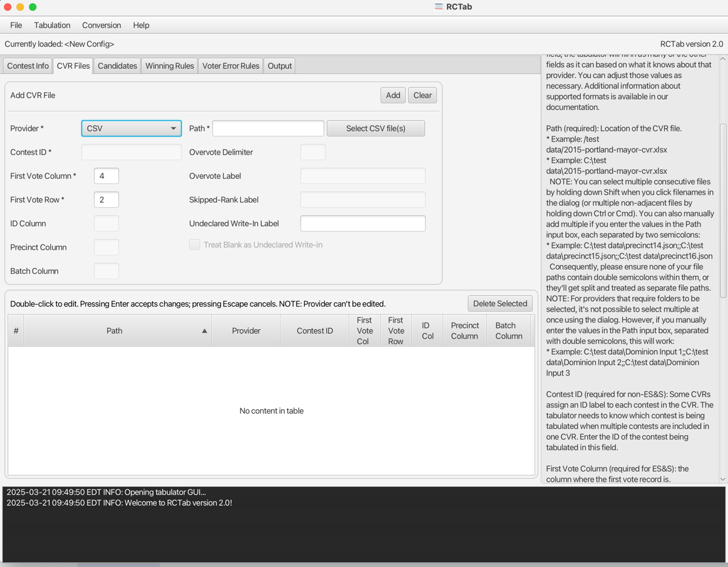Switch to the Contest Info tab
This screenshot has width=728, height=567.
28,66
